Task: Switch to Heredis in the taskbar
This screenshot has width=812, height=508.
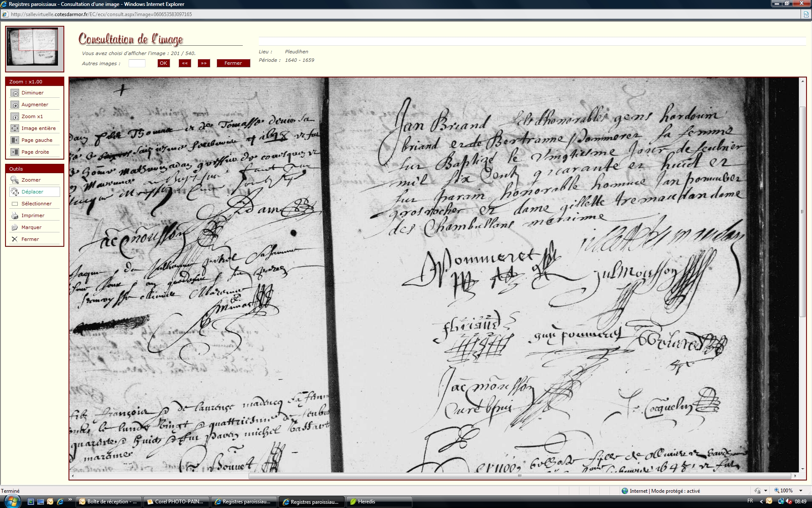Action: point(366,502)
